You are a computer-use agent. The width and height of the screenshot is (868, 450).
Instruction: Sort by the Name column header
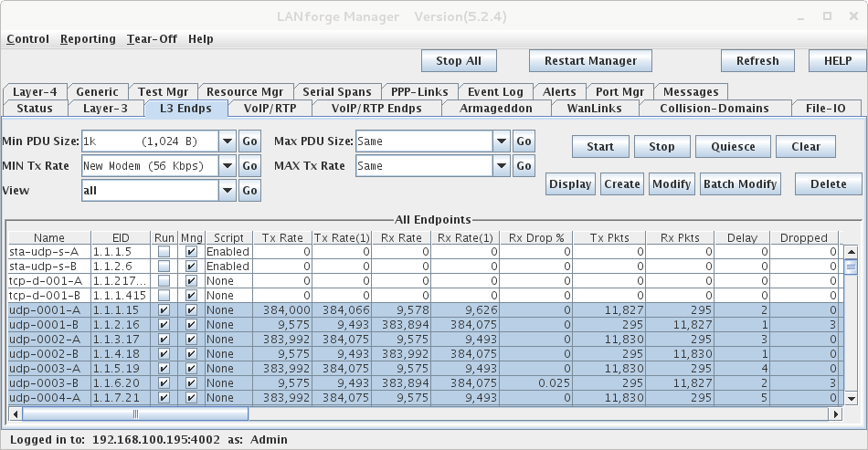pyautogui.click(x=49, y=237)
